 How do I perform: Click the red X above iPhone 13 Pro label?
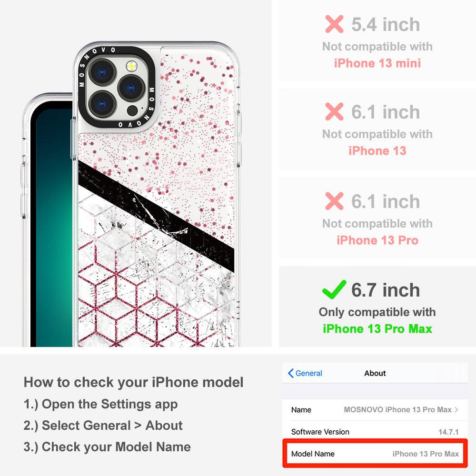tap(334, 201)
